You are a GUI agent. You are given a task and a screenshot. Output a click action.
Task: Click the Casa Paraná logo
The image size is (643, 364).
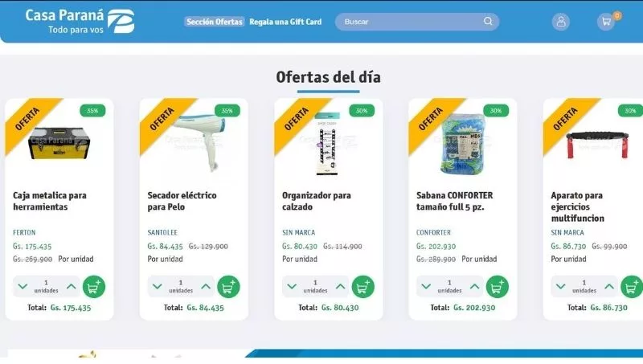point(80,22)
